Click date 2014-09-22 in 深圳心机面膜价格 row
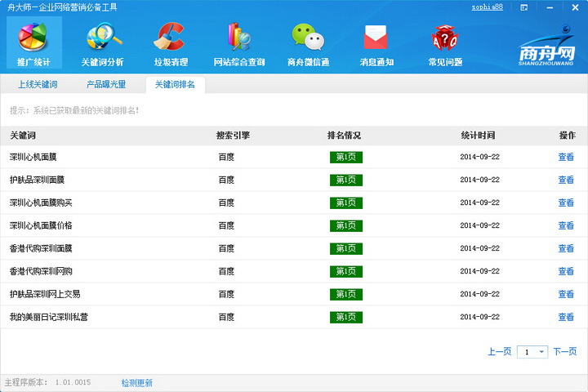This screenshot has width=588, height=392. [479, 225]
